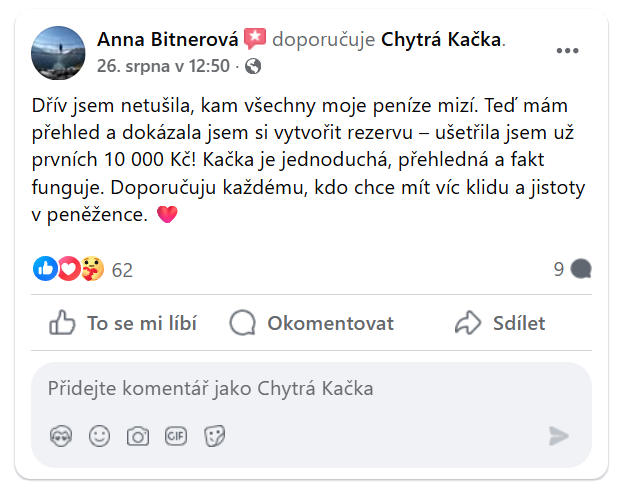Open the post timestamp 26. srpna

coord(164,67)
